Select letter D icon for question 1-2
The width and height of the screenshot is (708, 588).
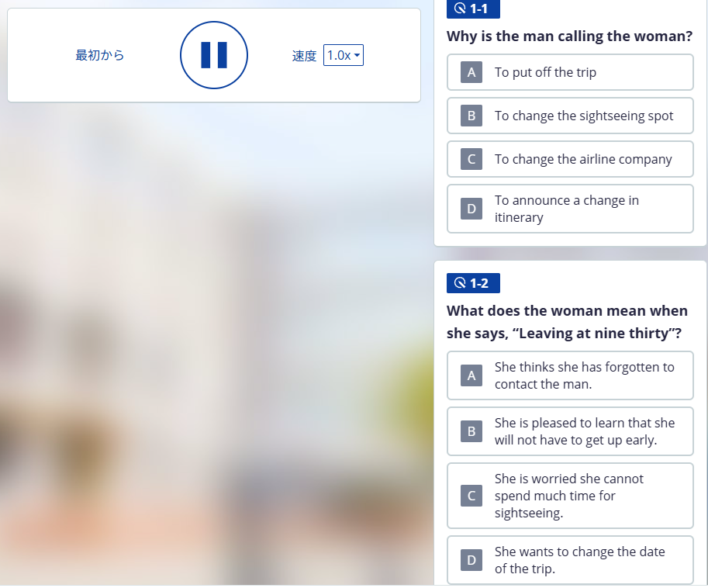point(471,560)
